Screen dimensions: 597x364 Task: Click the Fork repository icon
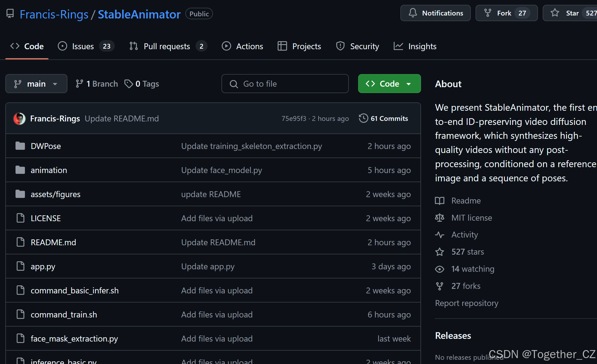click(x=488, y=13)
